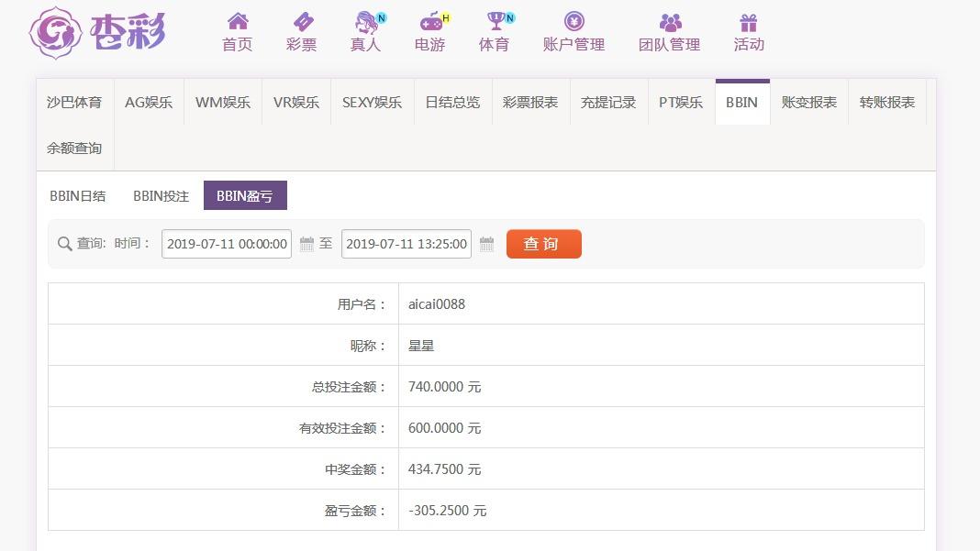Viewport: 980px width, 551px height.
Task: Open the 首页 home icon
Action: tap(238, 21)
